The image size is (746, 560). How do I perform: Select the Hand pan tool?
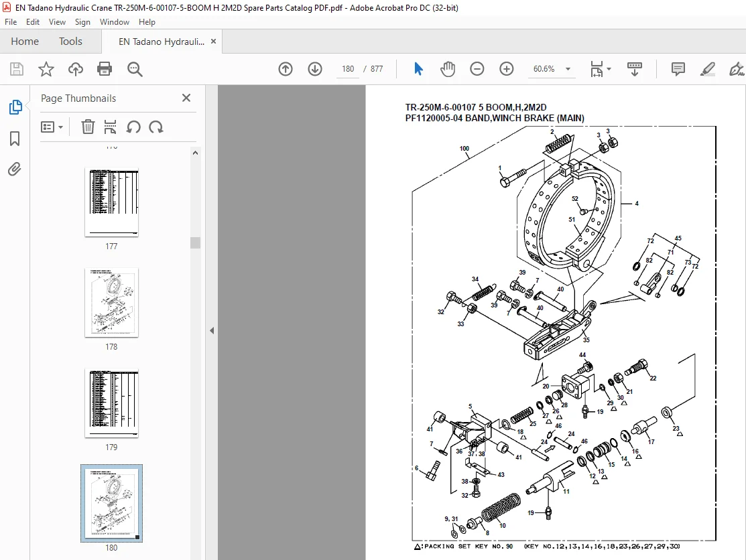[x=448, y=69]
